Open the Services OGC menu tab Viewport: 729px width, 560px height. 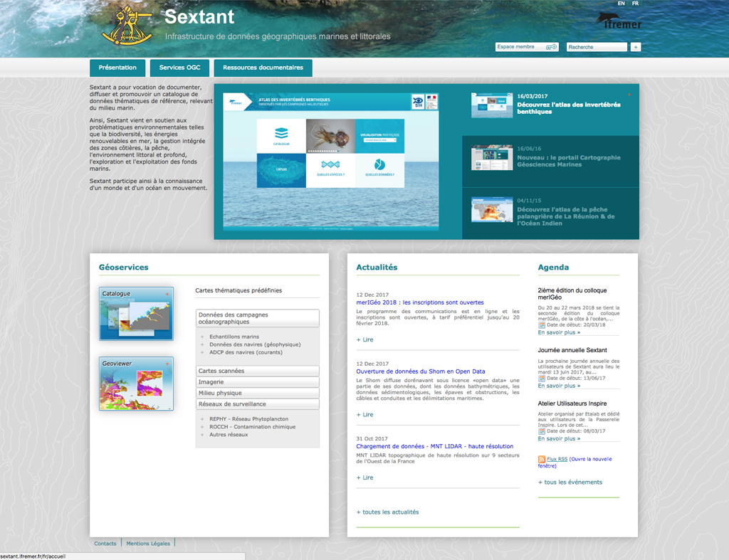click(179, 68)
